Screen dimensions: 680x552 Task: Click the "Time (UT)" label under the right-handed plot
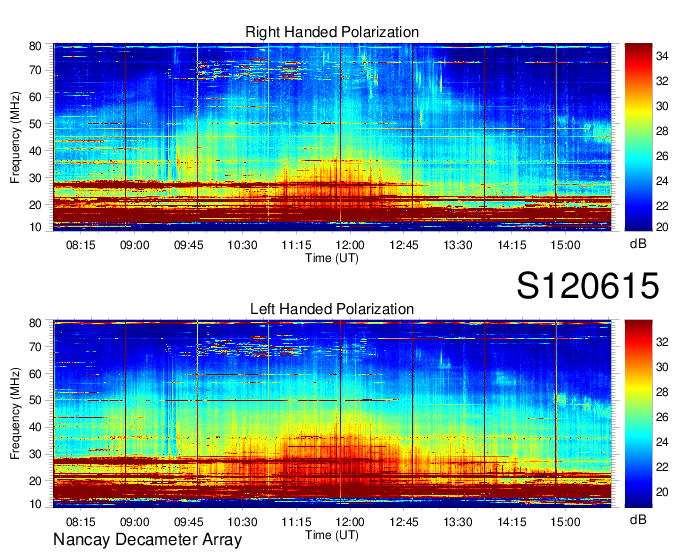click(x=332, y=258)
